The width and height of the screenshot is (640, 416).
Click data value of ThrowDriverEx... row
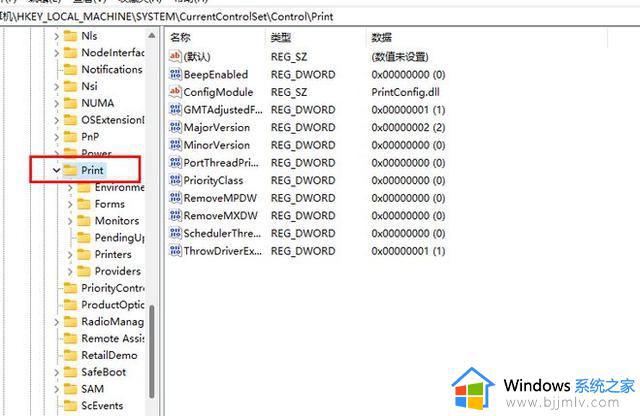408,251
